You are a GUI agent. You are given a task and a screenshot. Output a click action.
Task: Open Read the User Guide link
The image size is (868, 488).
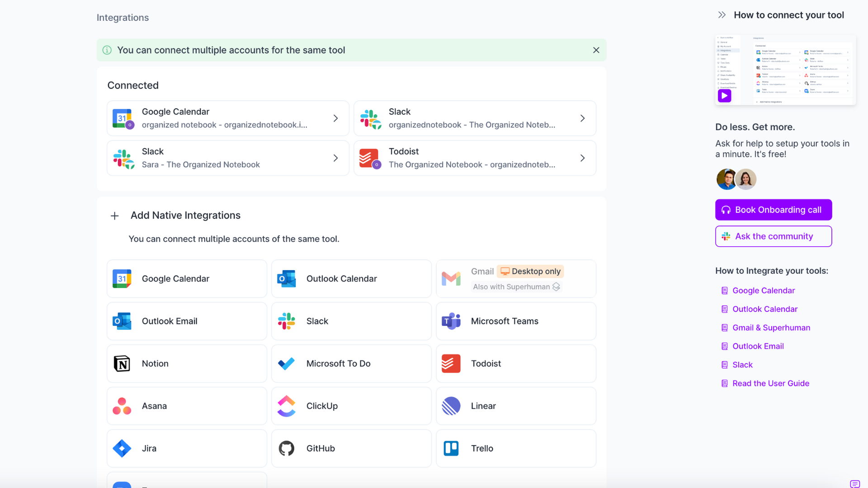(770, 383)
